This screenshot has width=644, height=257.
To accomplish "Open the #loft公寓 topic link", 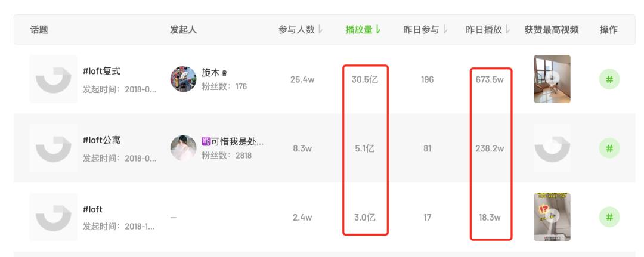I will [101, 141].
